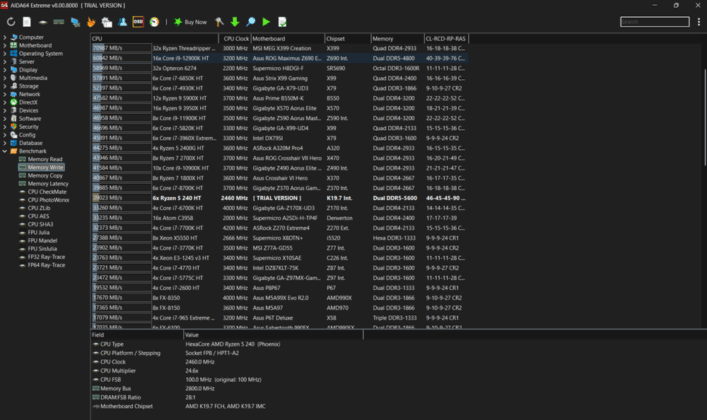Open the CPU AES benchmark
The width and height of the screenshot is (707, 420).
coord(38,216)
